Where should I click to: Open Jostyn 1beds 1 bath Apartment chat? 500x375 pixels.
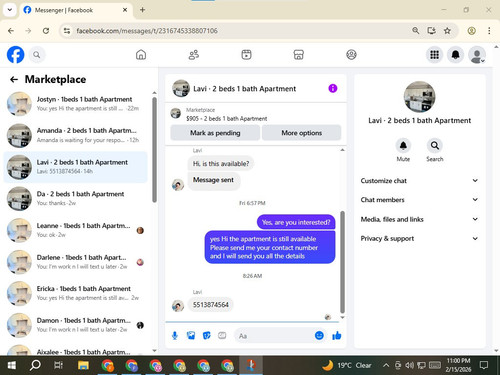click(76, 104)
